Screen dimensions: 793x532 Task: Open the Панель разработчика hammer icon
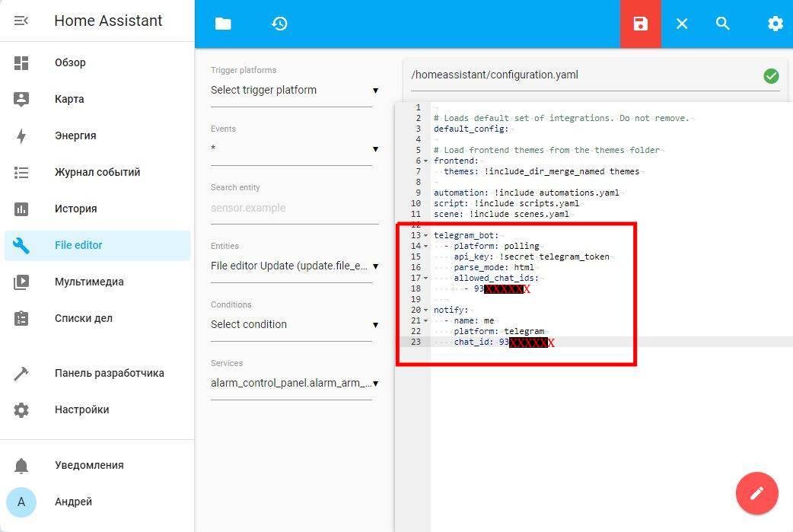(x=21, y=373)
